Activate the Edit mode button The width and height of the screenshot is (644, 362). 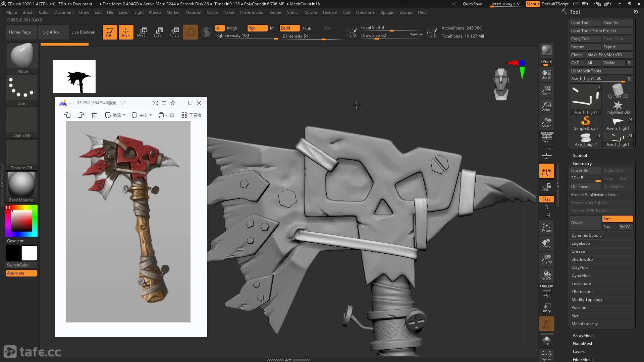pyautogui.click(x=110, y=32)
